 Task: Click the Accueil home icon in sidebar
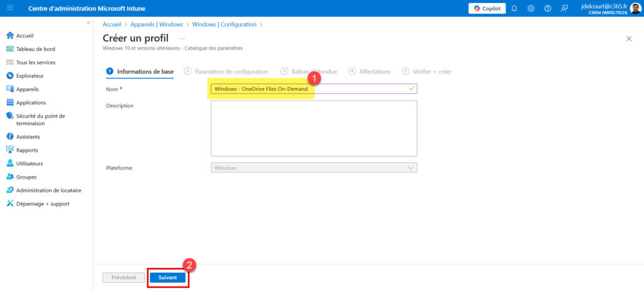click(10, 35)
